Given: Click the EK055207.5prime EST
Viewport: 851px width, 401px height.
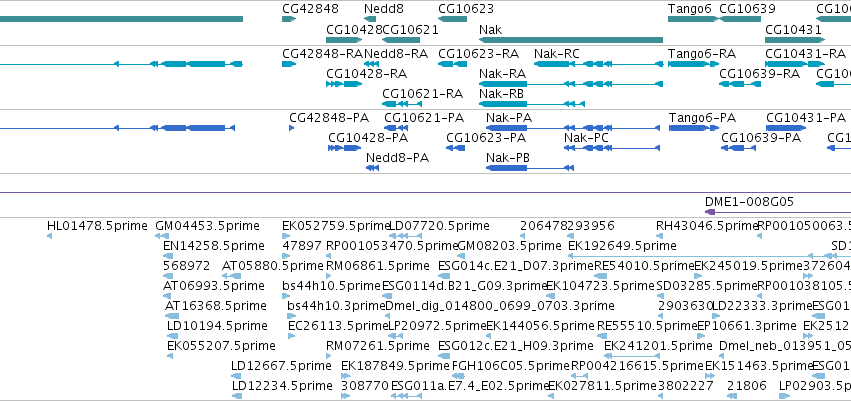Looking at the screenshot, I should click(170, 355).
